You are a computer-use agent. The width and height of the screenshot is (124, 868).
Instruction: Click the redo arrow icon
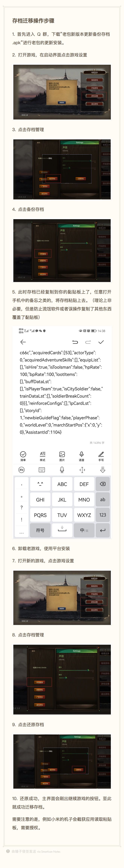pyautogui.click(x=88, y=342)
